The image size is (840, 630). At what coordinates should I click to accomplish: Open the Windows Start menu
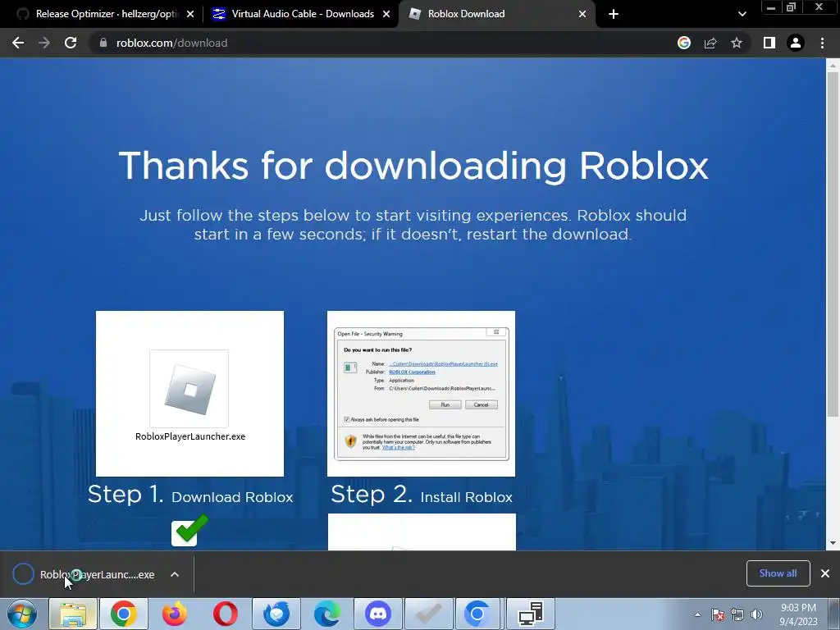[22, 614]
